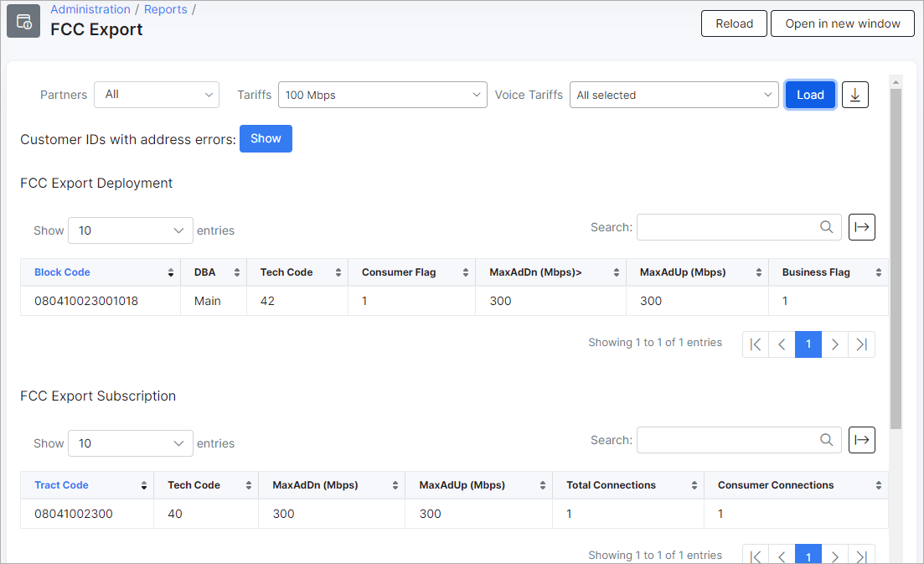The image size is (924, 564).
Task: Click the Load button
Action: click(x=810, y=95)
